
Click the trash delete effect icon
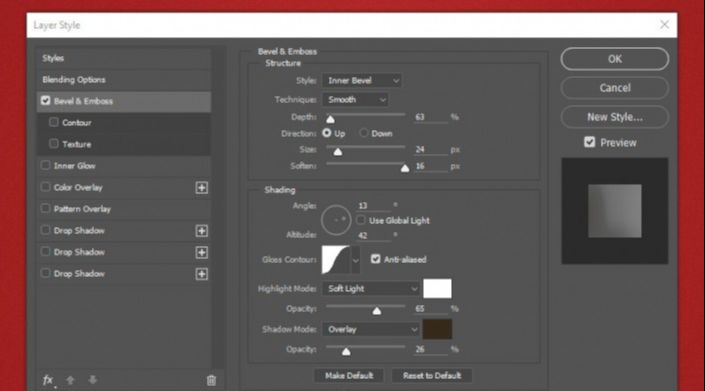click(x=211, y=381)
